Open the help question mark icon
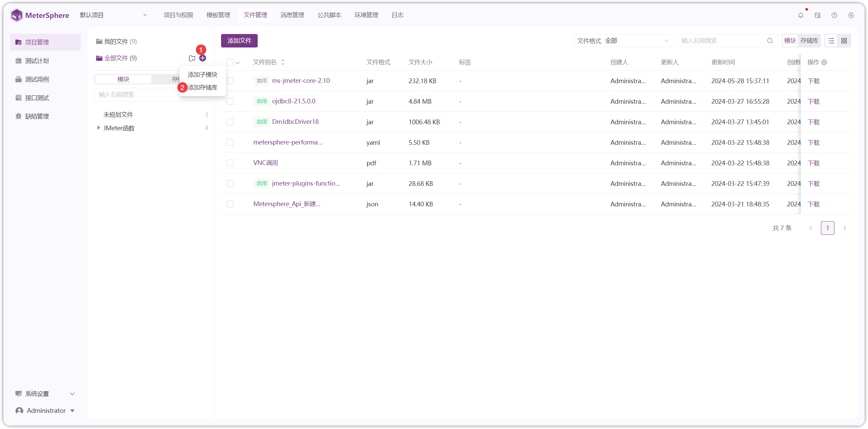Image resolution: width=868 pixels, height=429 pixels. [x=834, y=15]
